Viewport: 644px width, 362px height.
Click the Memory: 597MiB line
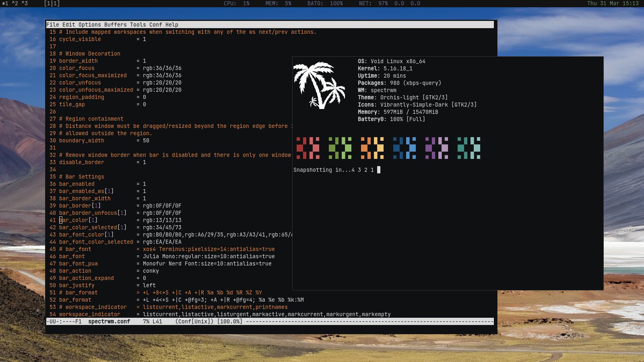pyautogui.click(x=398, y=112)
